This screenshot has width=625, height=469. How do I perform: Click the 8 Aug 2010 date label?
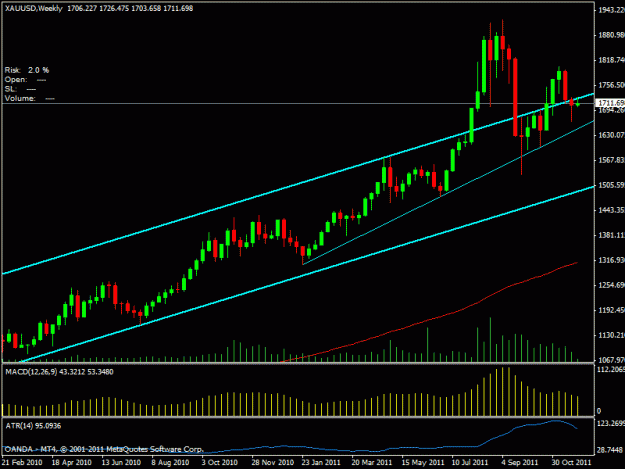pos(170,463)
